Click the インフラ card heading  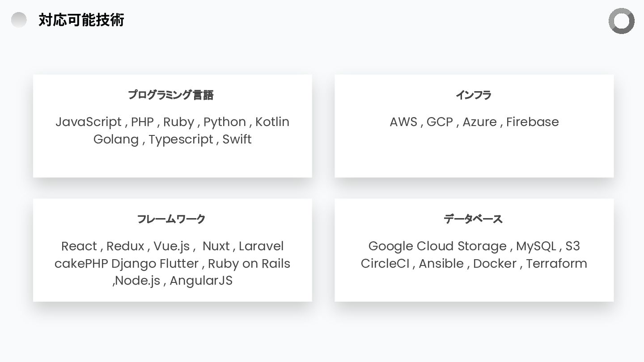click(x=474, y=95)
